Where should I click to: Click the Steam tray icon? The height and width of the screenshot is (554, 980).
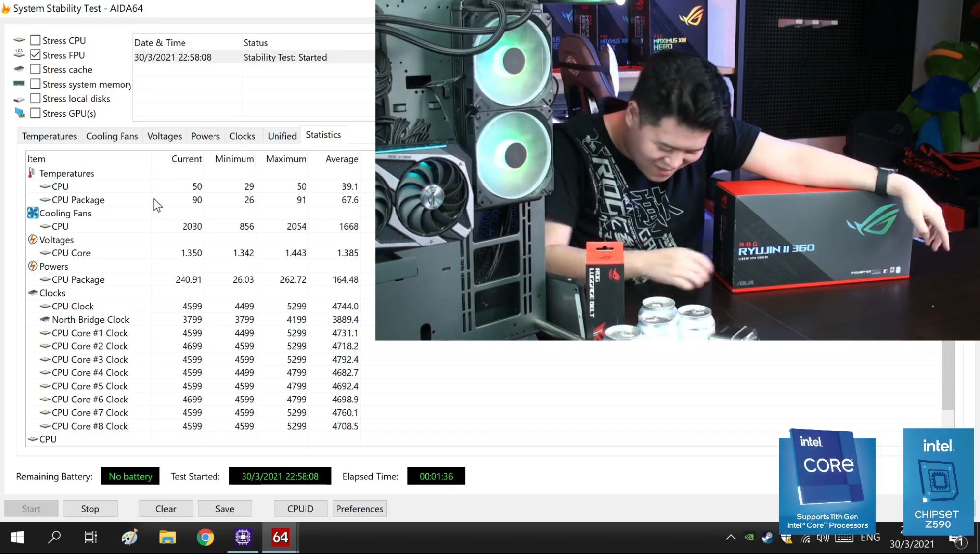coord(767,537)
